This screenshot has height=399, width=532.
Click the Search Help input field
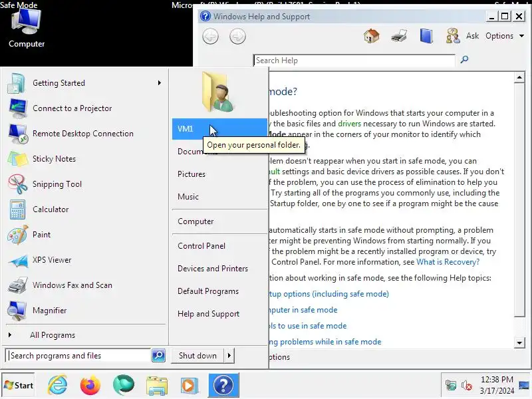pyautogui.click(x=354, y=61)
